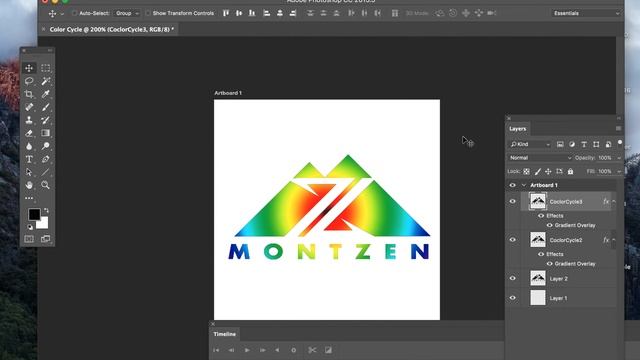Pick the Lasso tool
This screenshot has height=360, width=640.
(x=29, y=81)
